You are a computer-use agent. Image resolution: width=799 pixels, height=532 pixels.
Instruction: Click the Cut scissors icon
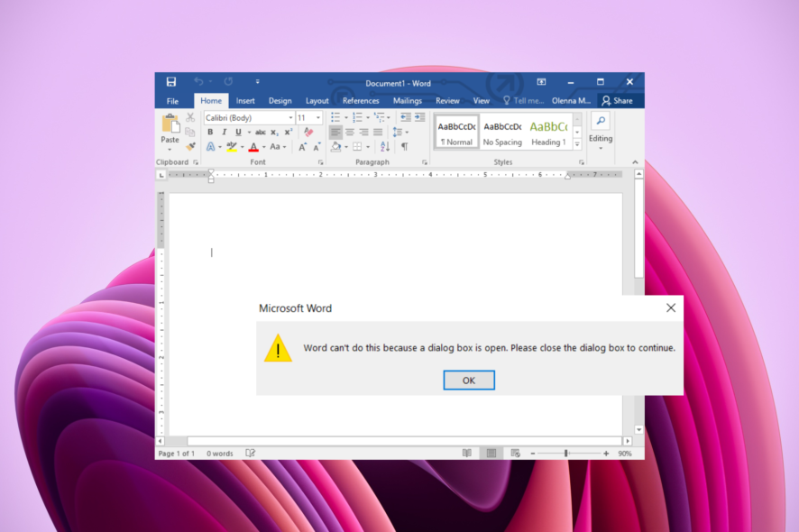pos(190,118)
